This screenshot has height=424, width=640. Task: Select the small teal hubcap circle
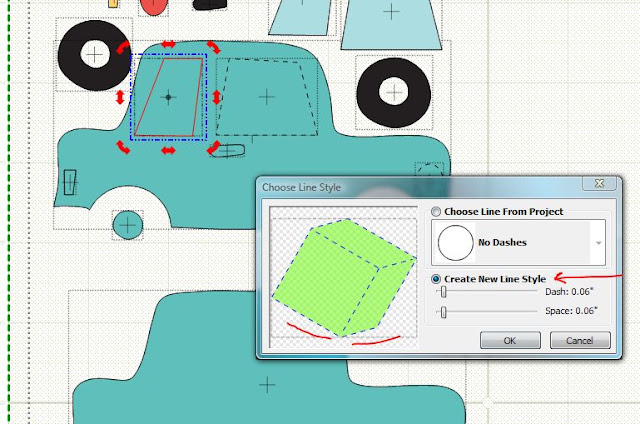click(128, 225)
